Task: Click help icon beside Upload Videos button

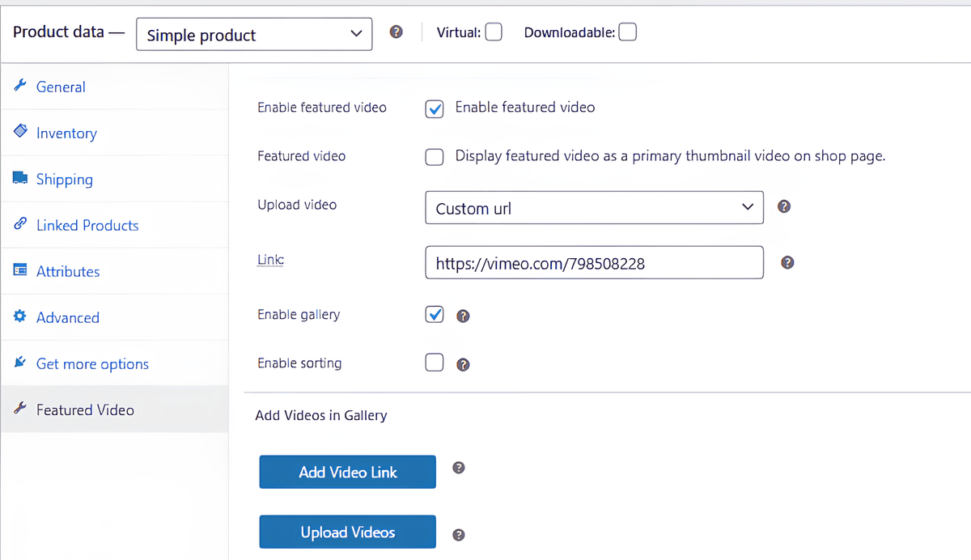Action: tap(459, 534)
